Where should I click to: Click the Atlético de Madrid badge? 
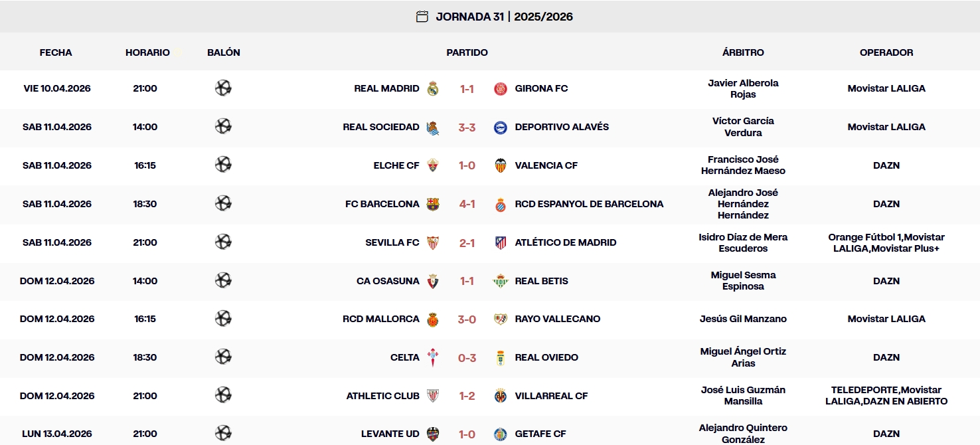click(500, 242)
